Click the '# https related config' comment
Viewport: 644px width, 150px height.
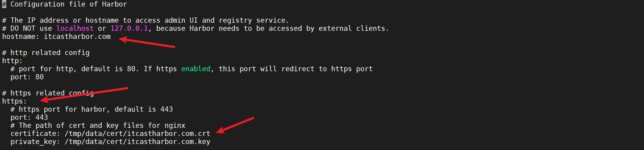[48, 93]
